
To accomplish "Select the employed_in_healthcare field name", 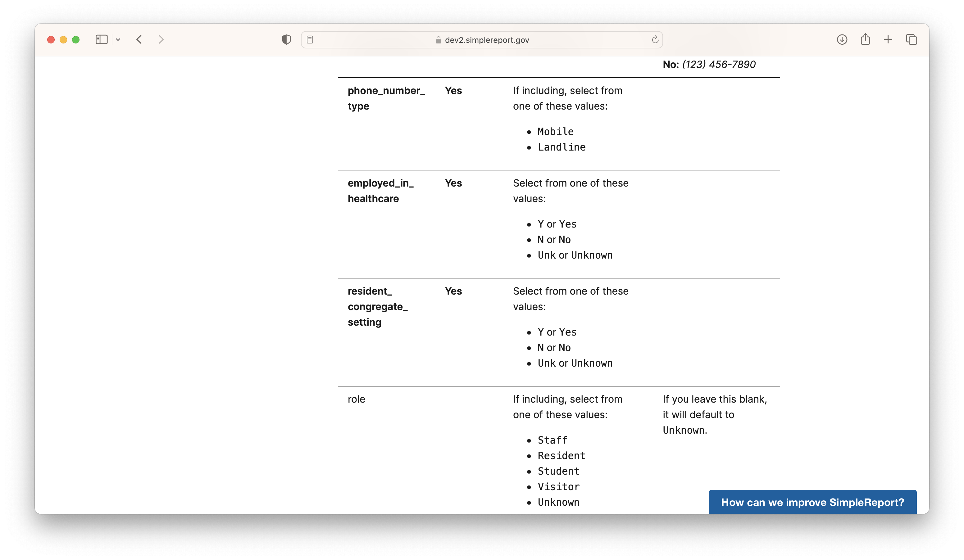I will 381,191.
